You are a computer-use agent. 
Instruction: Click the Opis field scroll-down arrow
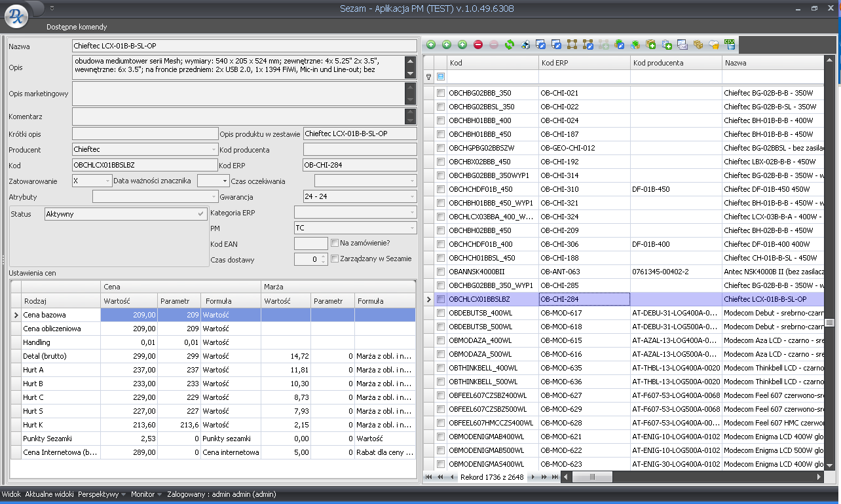click(411, 73)
